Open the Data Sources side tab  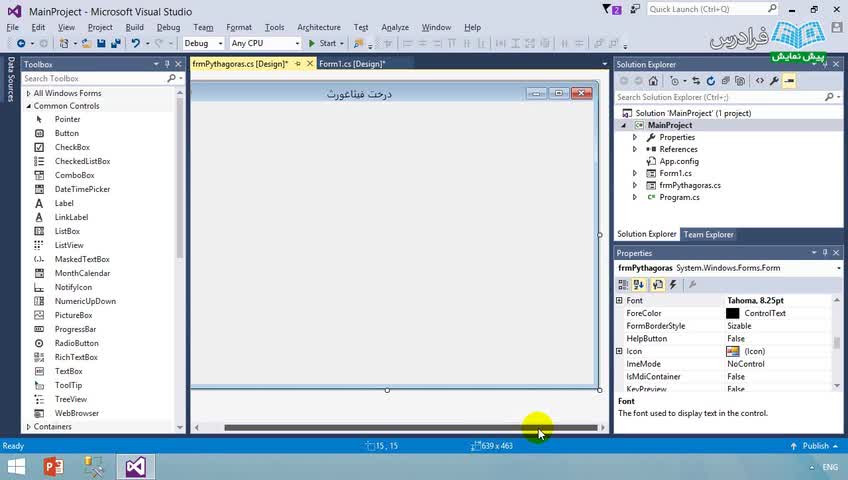click(x=11, y=79)
